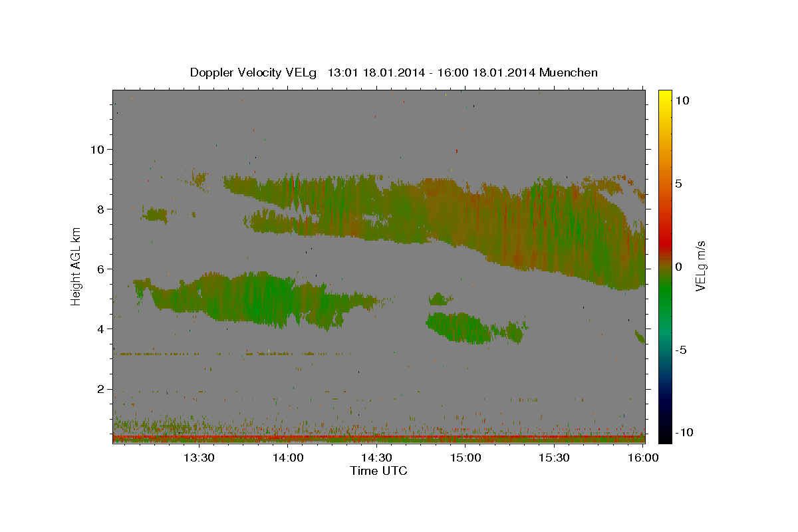The height and width of the screenshot is (532, 798).
Task: Click the colorbar value label 0
Action: point(678,267)
